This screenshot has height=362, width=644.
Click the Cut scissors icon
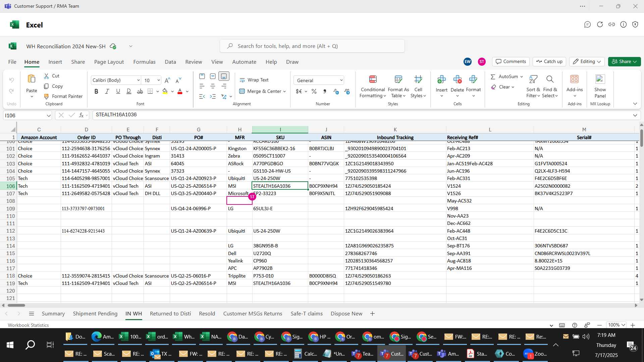[46, 76]
